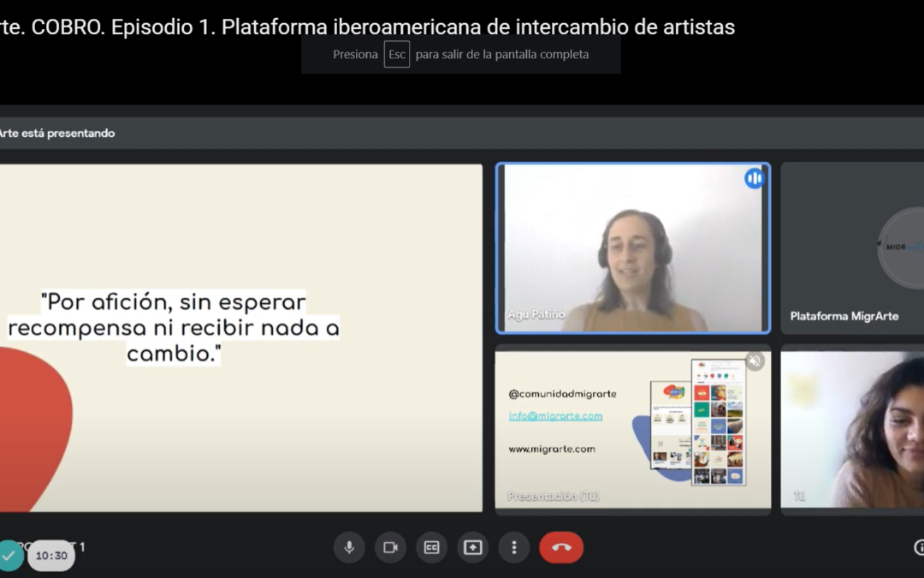
Task: Click the Agu Patiño name label
Action: click(536, 314)
